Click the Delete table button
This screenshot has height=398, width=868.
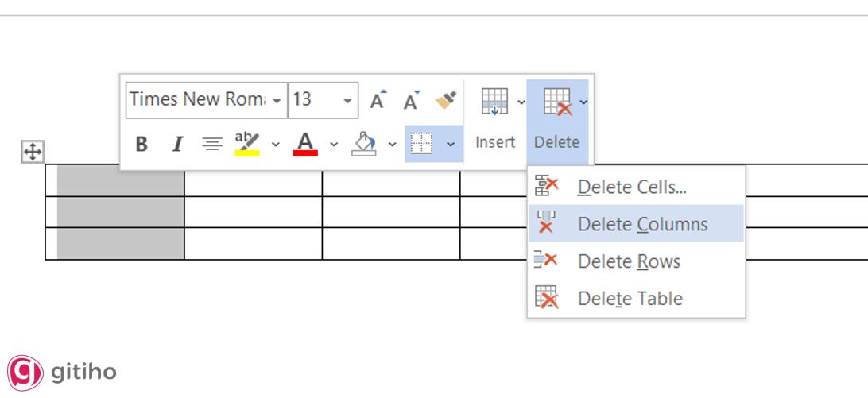click(556, 119)
